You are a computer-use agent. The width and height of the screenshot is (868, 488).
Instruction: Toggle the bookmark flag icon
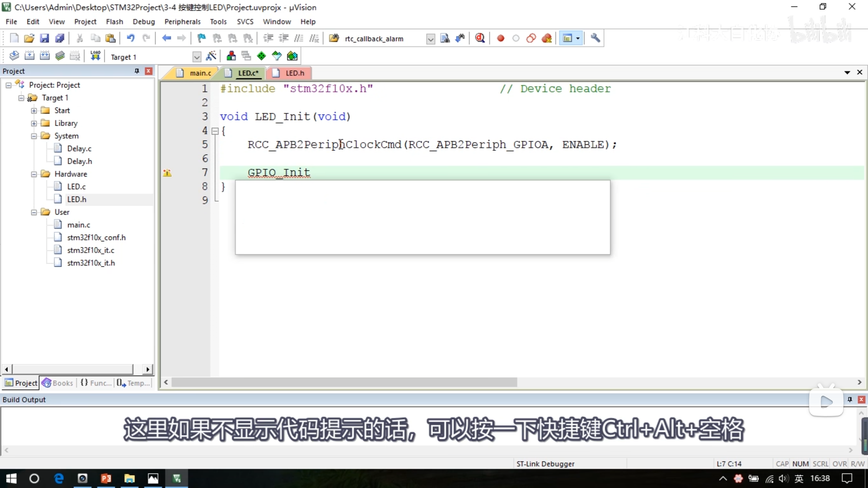pyautogui.click(x=201, y=38)
